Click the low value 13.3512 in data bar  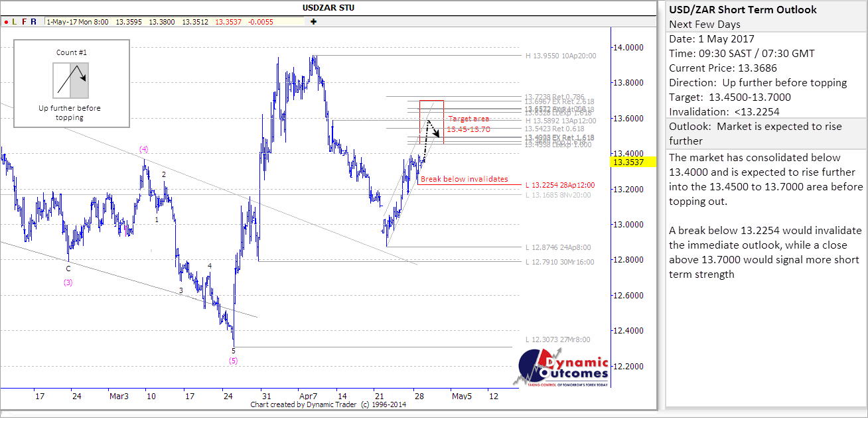(x=195, y=21)
